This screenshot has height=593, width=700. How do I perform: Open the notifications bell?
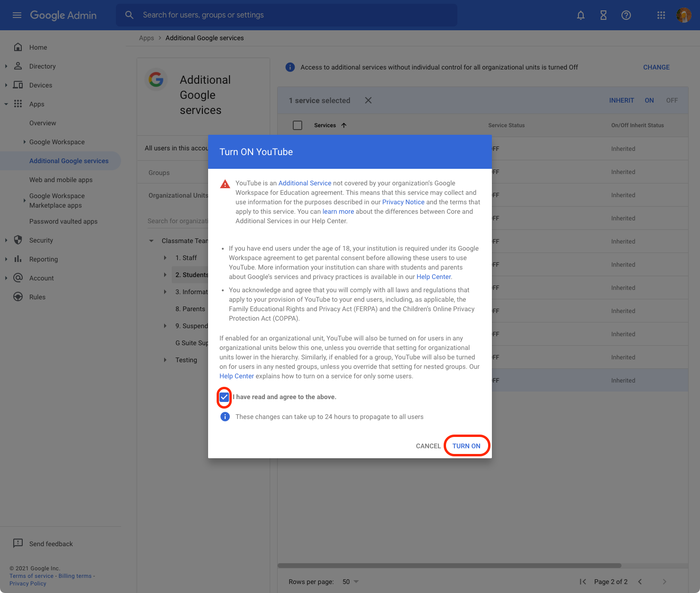pyautogui.click(x=581, y=15)
